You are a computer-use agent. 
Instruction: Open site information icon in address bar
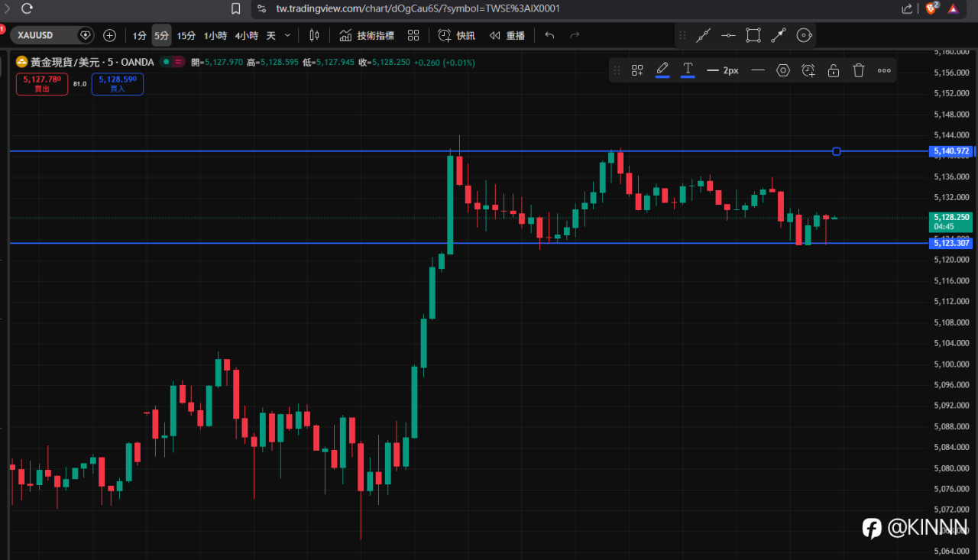click(x=261, y=8)
